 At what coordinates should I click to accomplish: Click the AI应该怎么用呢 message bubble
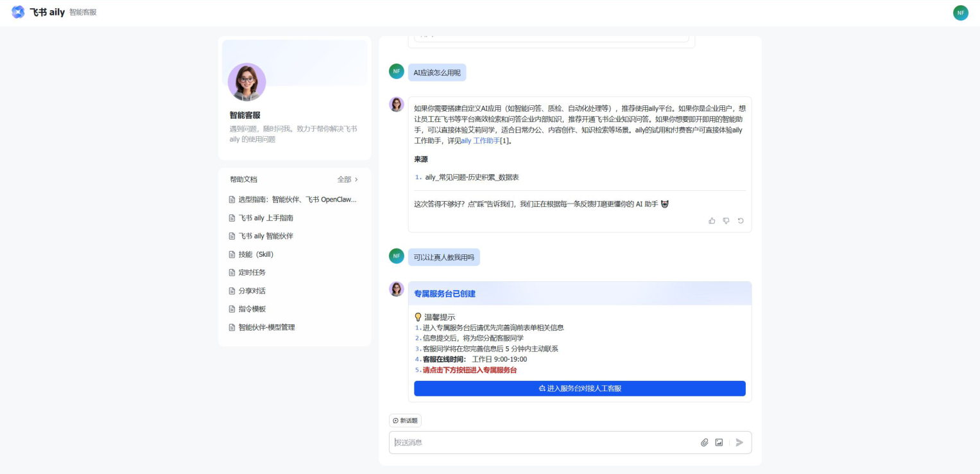(437, 73)
